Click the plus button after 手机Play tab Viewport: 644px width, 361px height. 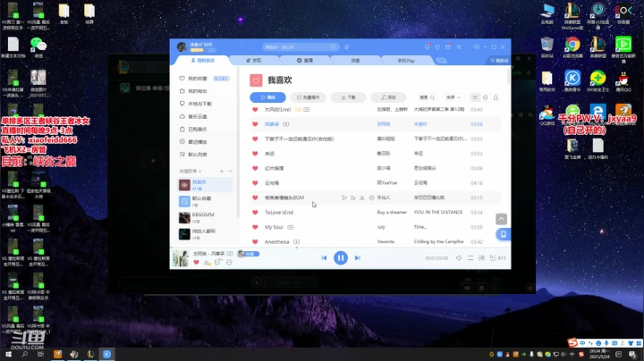click(x=441, y=61)
